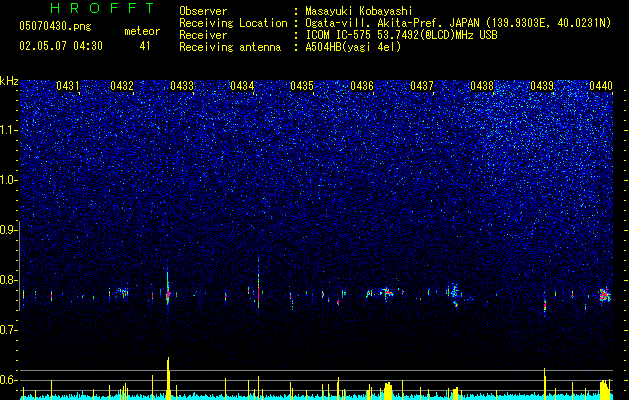
Task: Click the 0440 time marker
Action: (x=601, y=86)
